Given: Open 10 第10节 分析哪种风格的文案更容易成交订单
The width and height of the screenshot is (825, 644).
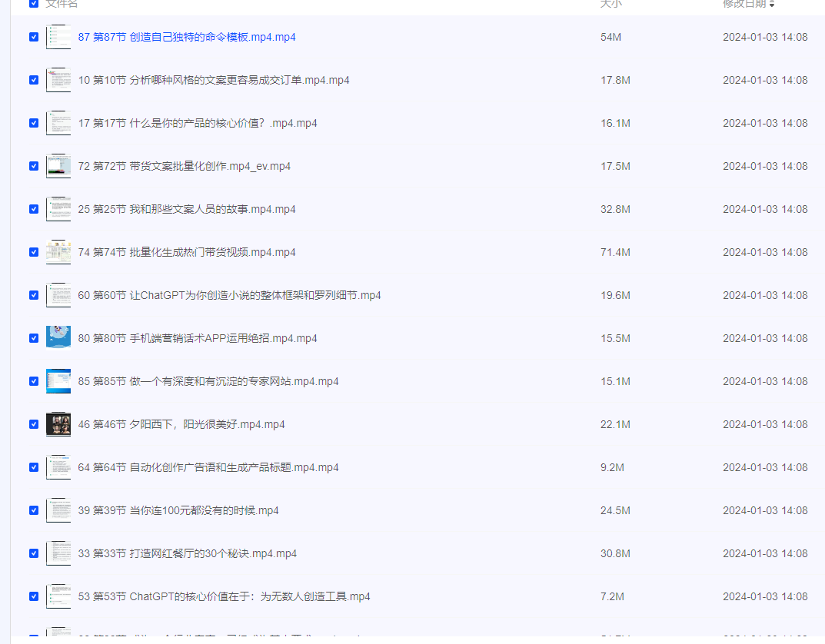Looking at the screenshot, I should [213, 79].
